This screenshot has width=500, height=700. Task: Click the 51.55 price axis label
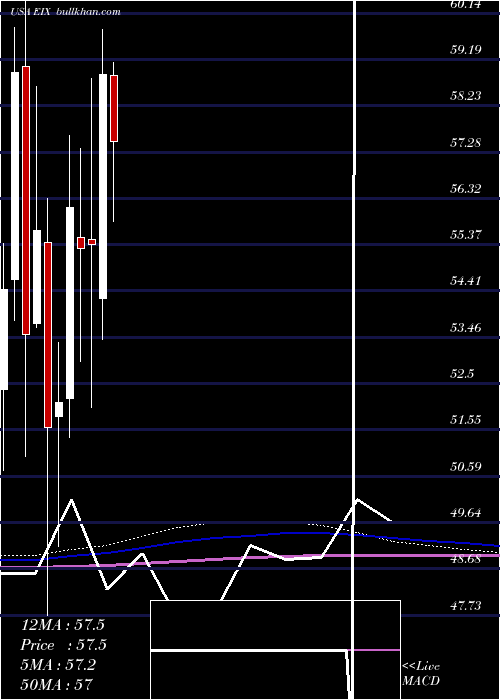(x=465, y=420)
